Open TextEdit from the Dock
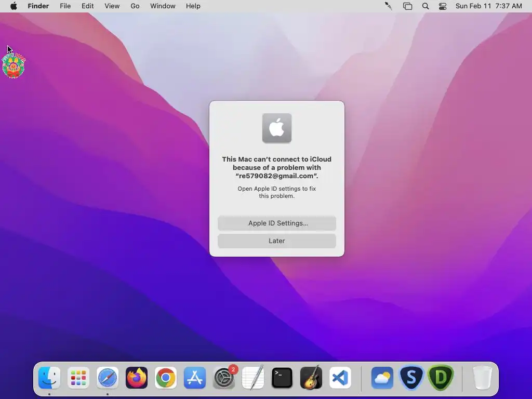The width and height of the screenshot is (532, 399). click(253, 377)
